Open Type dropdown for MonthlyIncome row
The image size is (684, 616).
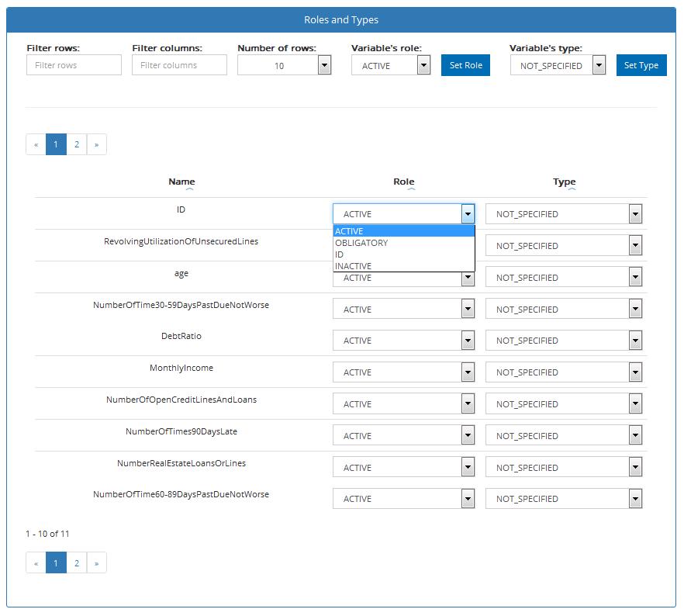tap(564, 372)
